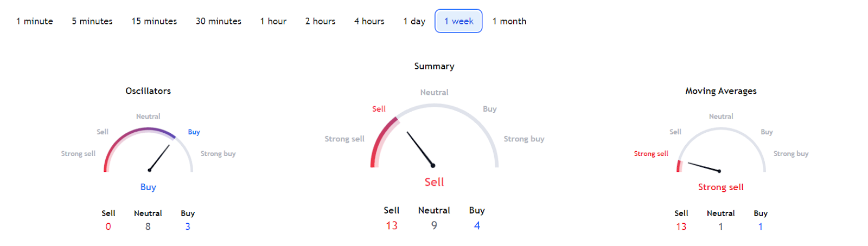Open the 2 hours timeframe

point(320,21)
